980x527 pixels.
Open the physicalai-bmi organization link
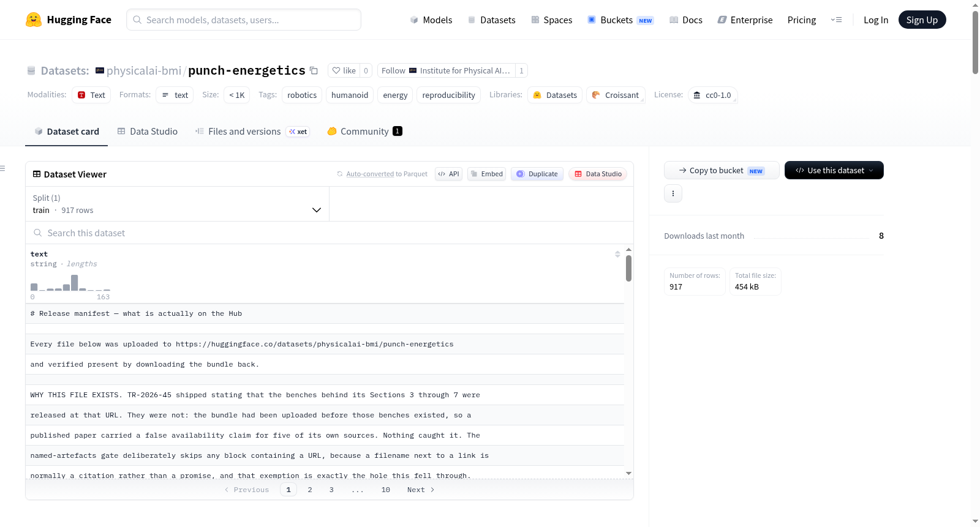pos(144,70)
